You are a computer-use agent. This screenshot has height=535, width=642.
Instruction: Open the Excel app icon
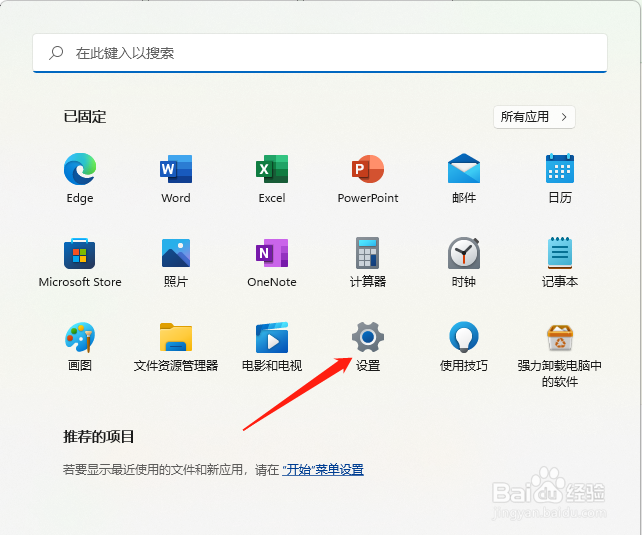tap(272, 169)
